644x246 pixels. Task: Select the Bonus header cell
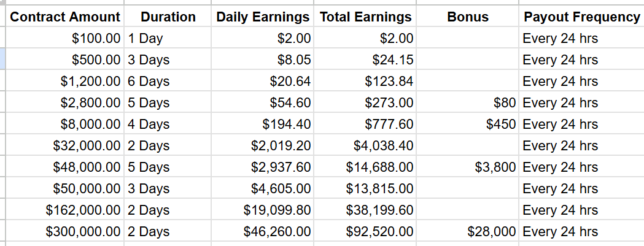point(467,17)
